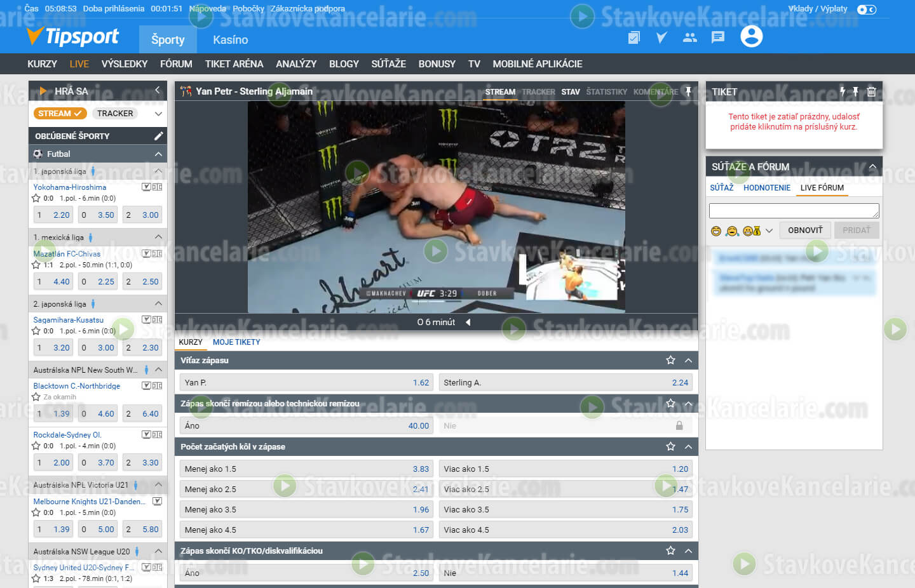Click the Tipsport logo

(72, 37)
